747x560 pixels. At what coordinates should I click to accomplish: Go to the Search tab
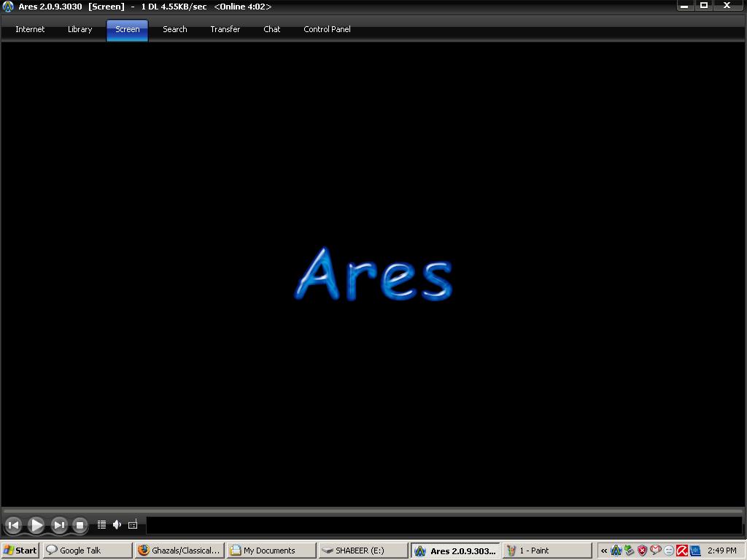pyautogui.click(x=175, y=29)
